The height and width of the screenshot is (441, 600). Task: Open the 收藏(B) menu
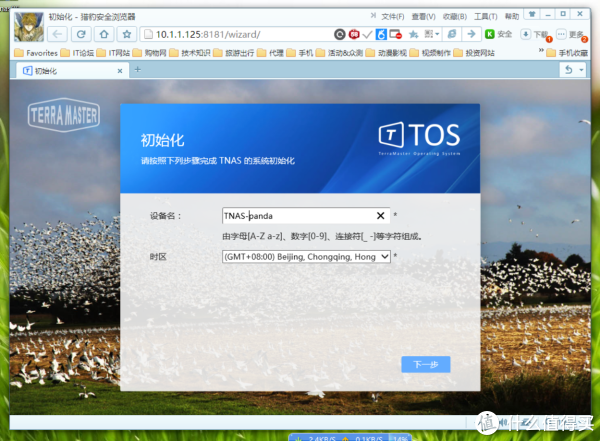pyautogui.click(x=455, y=16)
